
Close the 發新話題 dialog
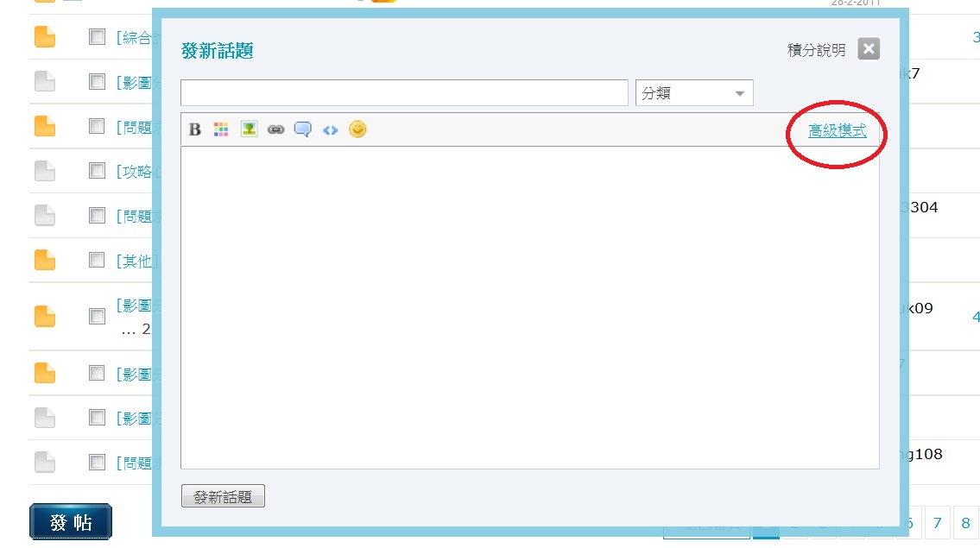869,49
